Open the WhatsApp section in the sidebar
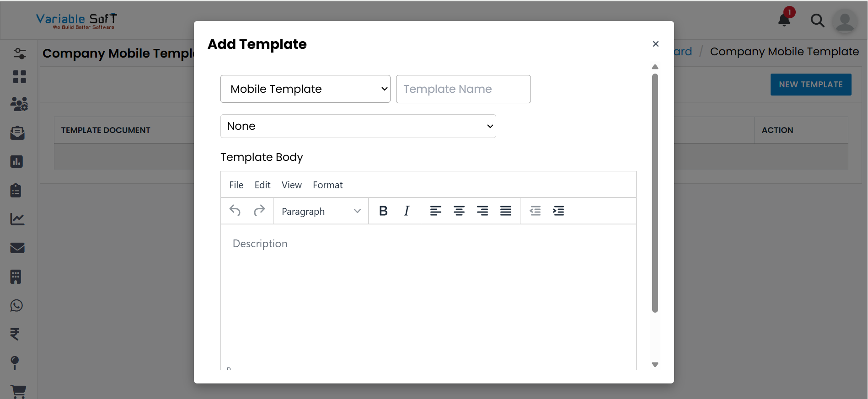Image resolution: width=868 pixels, height=399 pixels. pos(16,306)
